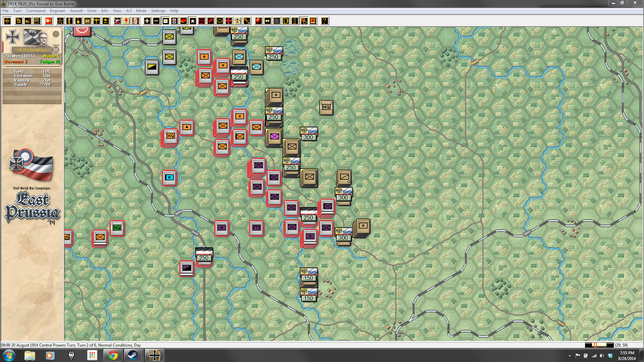Click the yellow crosshair toolbar icon

point(7,21)
